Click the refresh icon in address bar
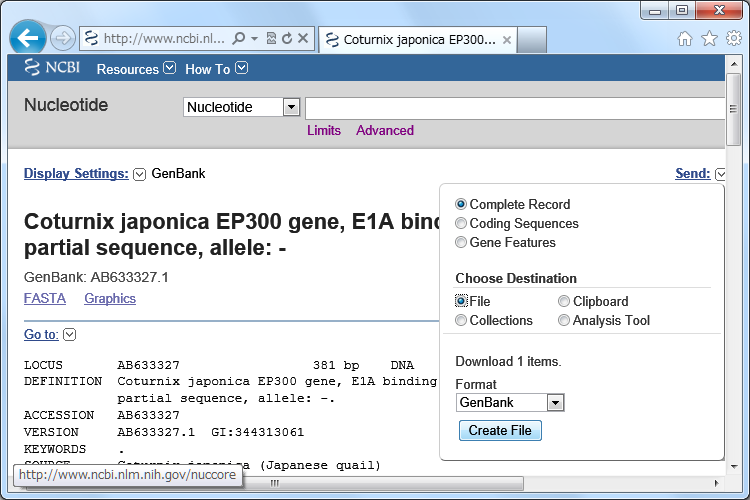Image resolution: width=750 pixels, height=500 pixels. click(286, 39)
